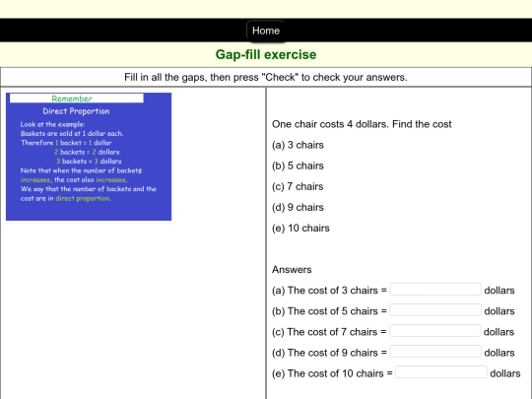This screenshot has height=399, width=532.
Task: Click the answer field for 9 chairs
Action: 435,351
